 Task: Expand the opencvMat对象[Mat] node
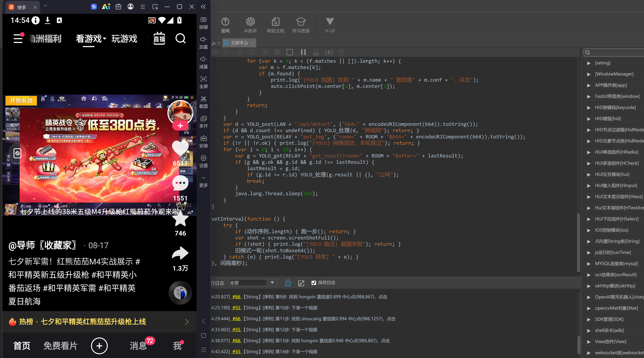(589, 308)
